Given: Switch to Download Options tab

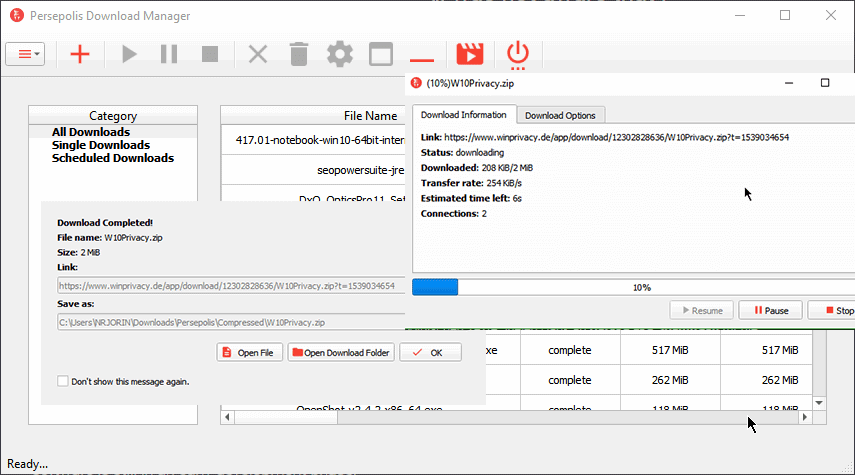Looking at the screenshot, I should click(560, 116).
